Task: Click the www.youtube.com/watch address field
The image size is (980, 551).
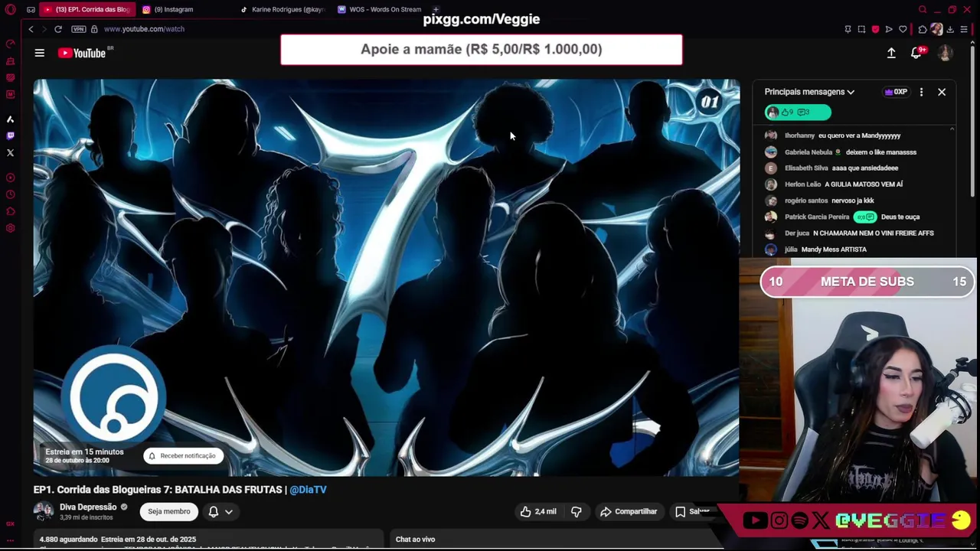Action: point(144,29)
